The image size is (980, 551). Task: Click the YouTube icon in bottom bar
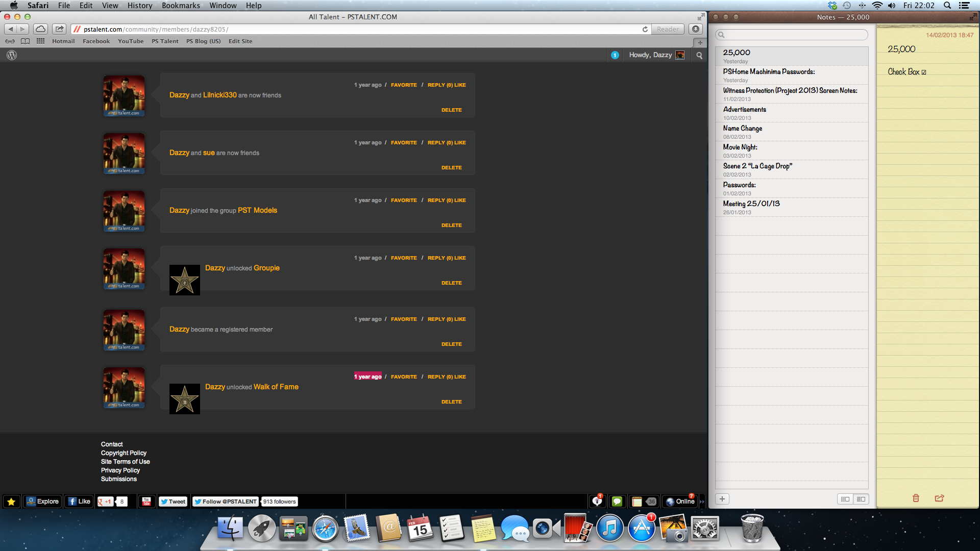click(146, 502)
